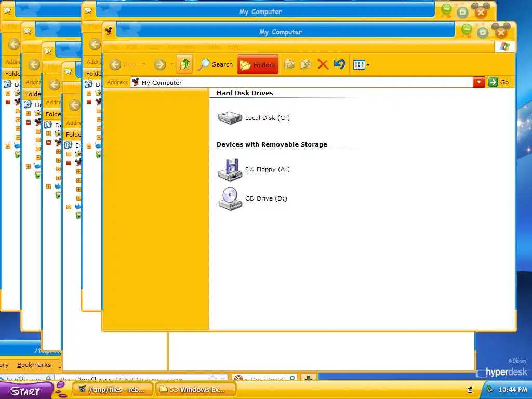Open the Start menu button

[26, 391]
